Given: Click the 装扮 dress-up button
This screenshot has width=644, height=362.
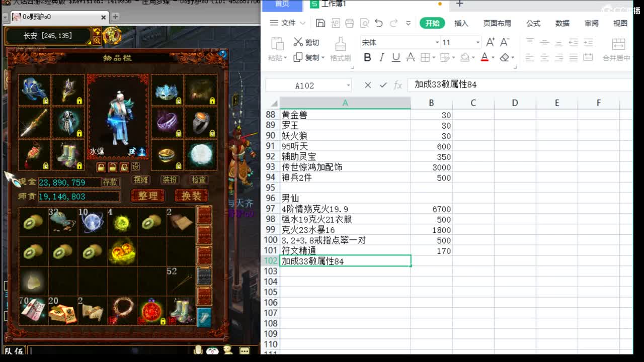Looking at the screenshot, I should (170, 179).
